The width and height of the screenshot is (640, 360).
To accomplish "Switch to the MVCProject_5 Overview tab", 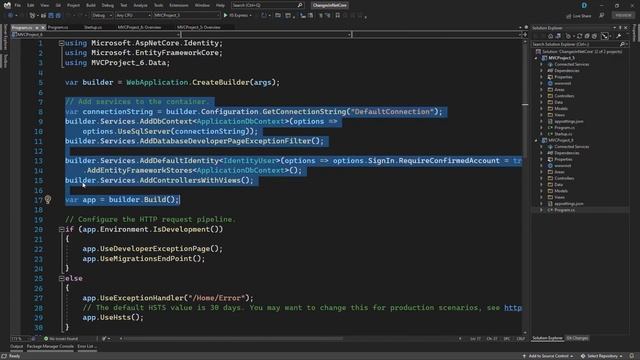I will click(198, 27).
